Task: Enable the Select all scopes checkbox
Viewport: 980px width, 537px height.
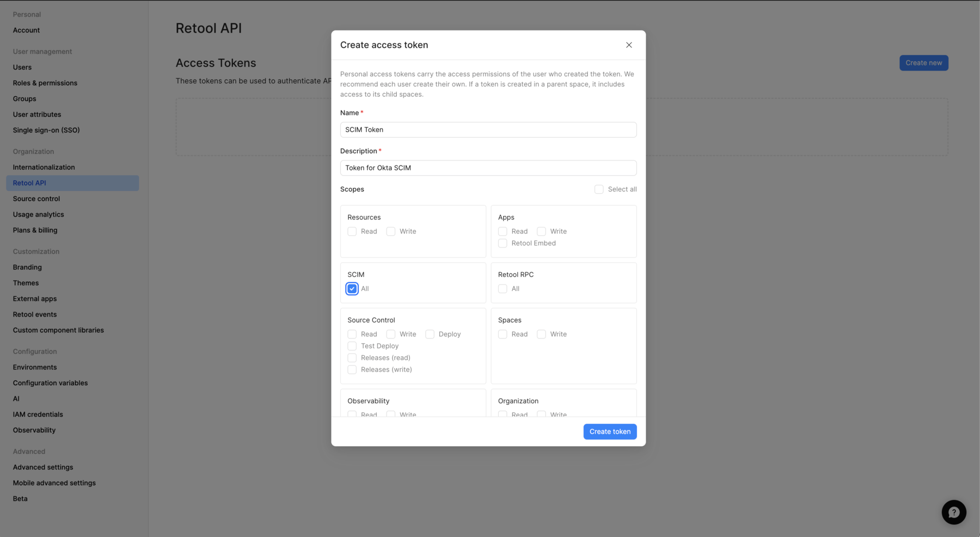Action: [598, 189]
